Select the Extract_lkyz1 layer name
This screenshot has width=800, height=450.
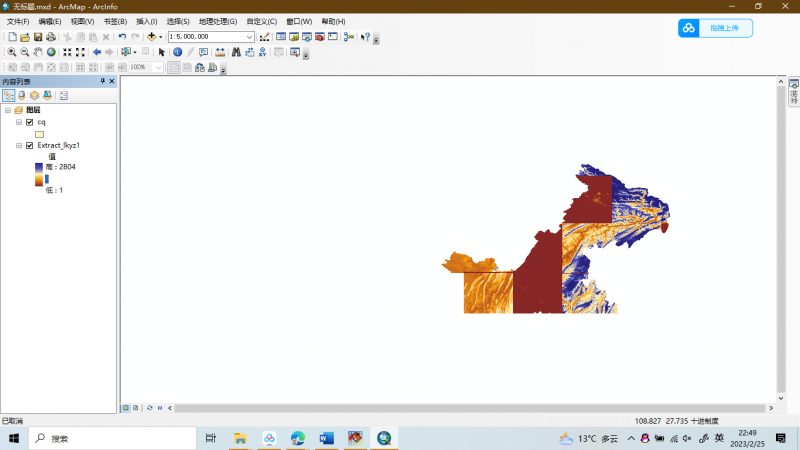coord(65,145)
